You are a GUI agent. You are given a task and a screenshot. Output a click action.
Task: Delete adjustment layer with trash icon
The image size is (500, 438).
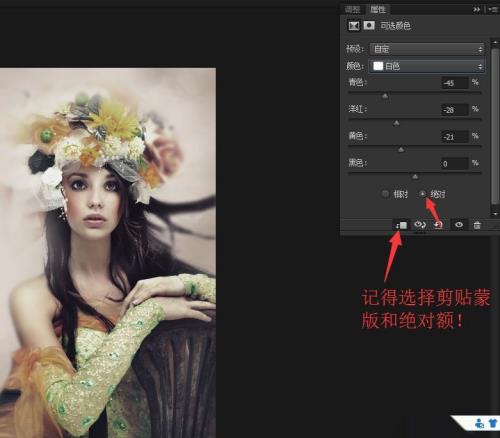[x=477, y=225]
